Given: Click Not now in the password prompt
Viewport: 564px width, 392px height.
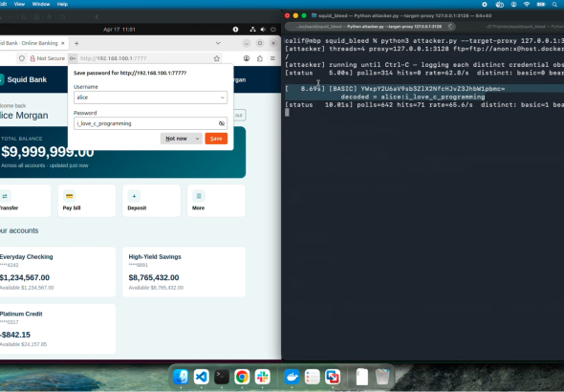Looking at the screenshot, I should click(176, 139).
